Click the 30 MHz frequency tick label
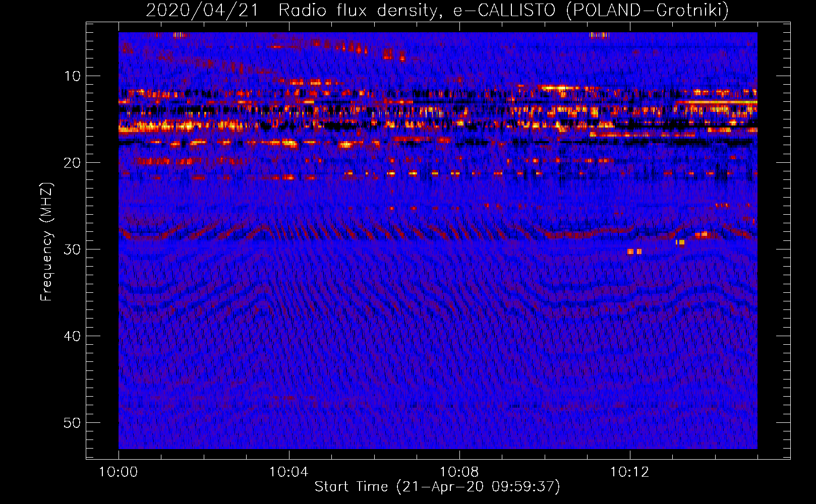Screen dimensions: 816x504 click(x=72, y=249)
